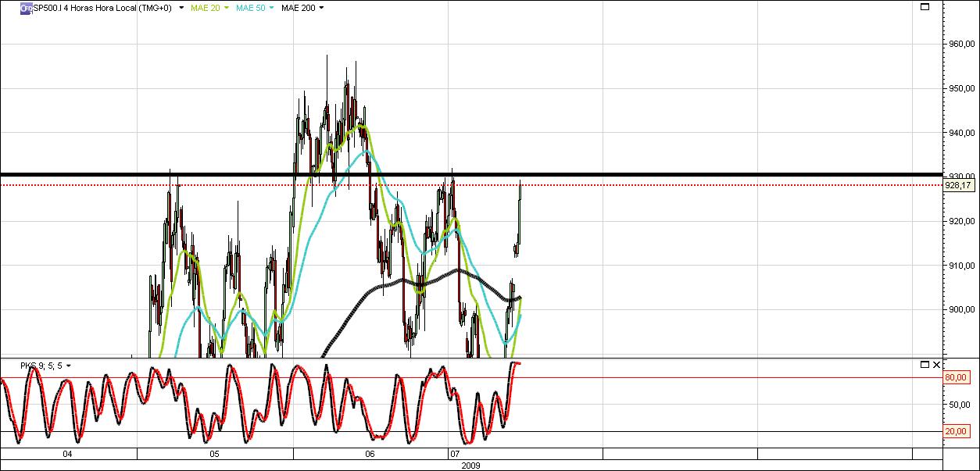This screenshot has height=471, width=980.
Task: Open the SP500.I 4 Horas dropdown arrow
Action: click(x=181, y=8)
